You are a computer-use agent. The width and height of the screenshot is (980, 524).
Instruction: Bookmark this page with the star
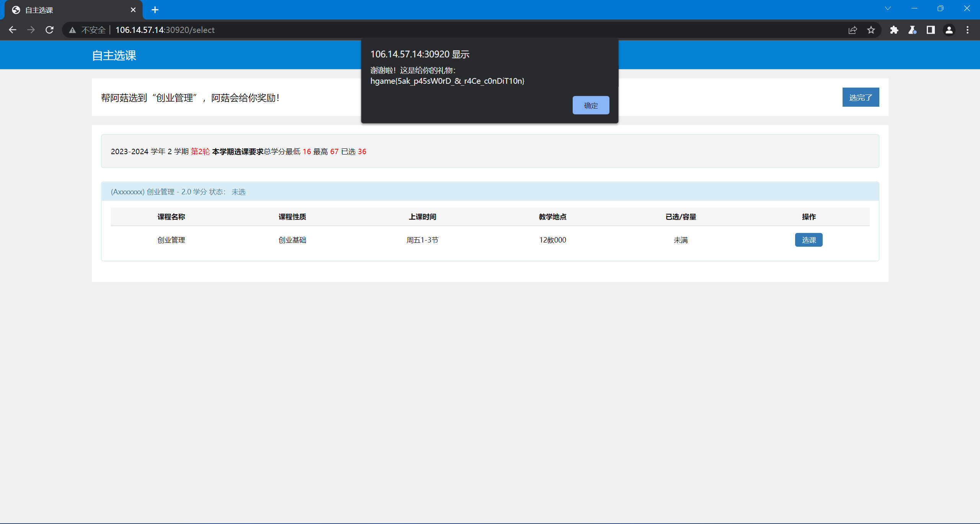point(871,30)
